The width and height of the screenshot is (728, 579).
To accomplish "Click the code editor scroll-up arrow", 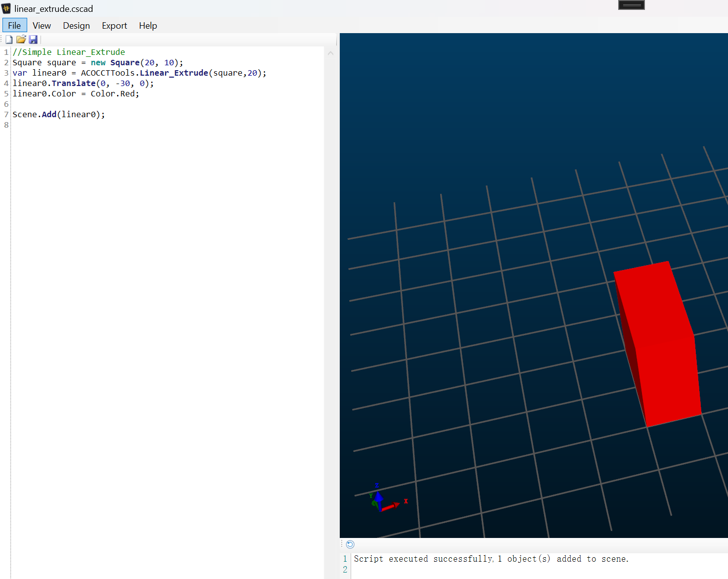I will point(330,53).
